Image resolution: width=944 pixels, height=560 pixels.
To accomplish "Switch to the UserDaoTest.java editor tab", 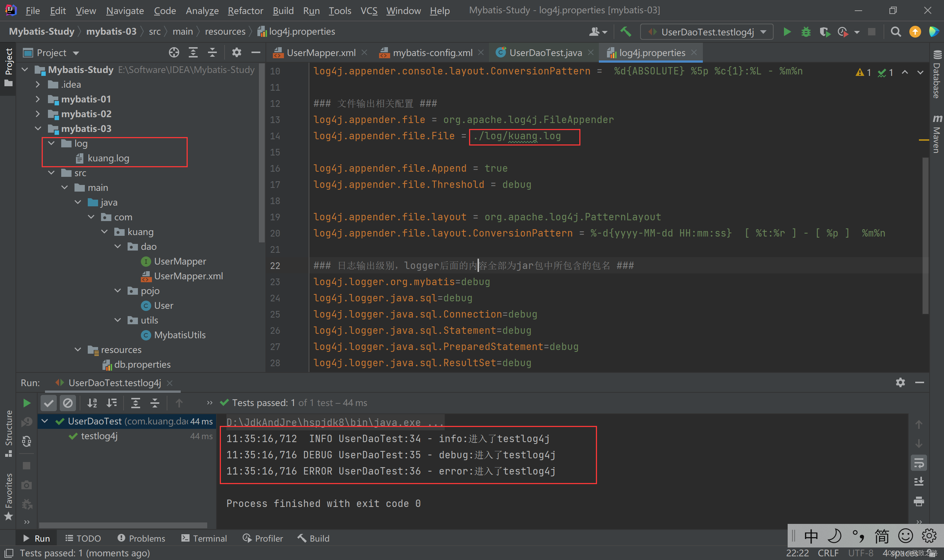I will (545, 53).
